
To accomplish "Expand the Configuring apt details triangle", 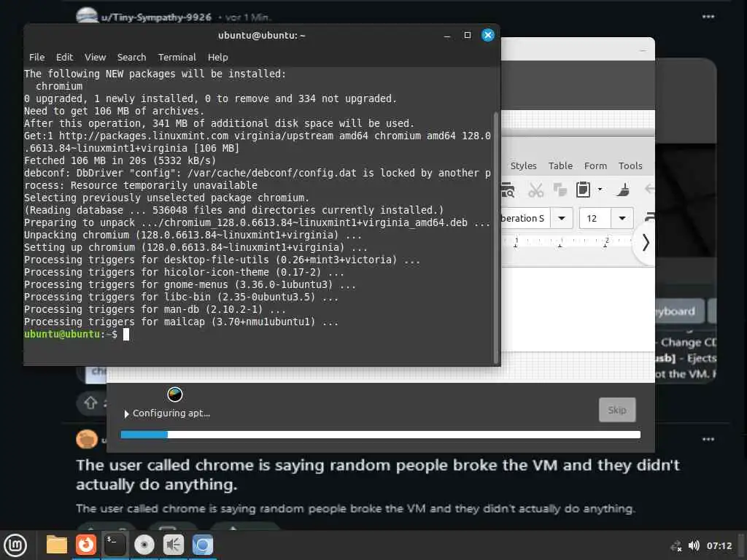I will [x=126, y=414].
